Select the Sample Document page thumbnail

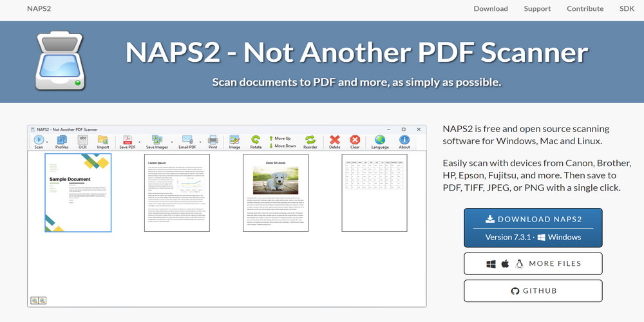click(78, 193)
